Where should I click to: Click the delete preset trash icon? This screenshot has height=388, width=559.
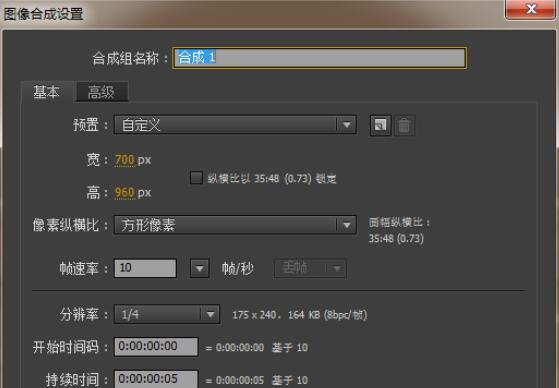pyautogui.click(x=404, y=125)
